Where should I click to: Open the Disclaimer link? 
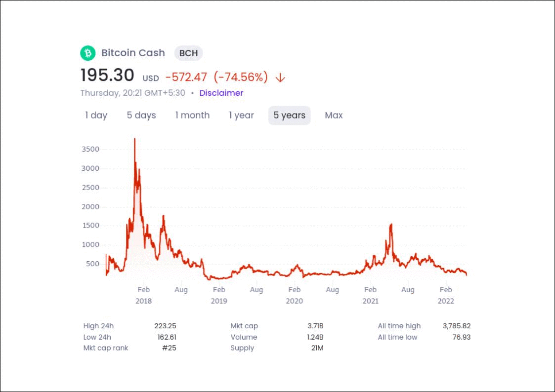click(x=221, y=93)
